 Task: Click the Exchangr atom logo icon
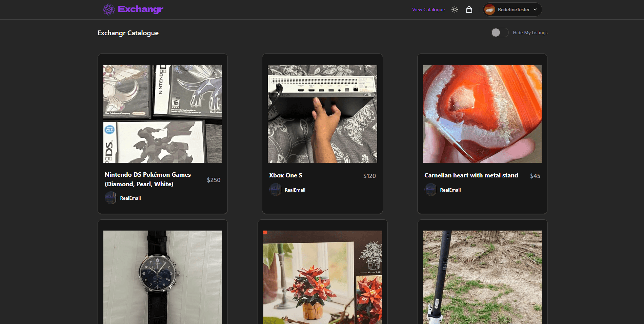[x=109, y=9]
